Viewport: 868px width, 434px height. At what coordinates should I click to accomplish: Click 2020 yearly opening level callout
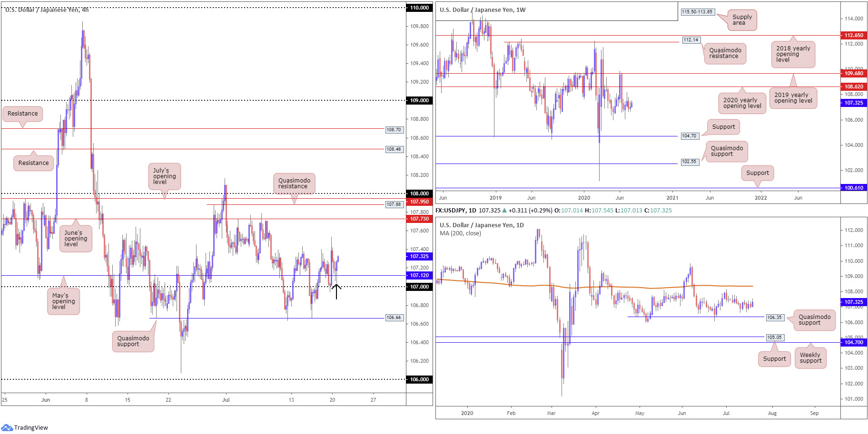pyautogui.click(x=742, y=103)
